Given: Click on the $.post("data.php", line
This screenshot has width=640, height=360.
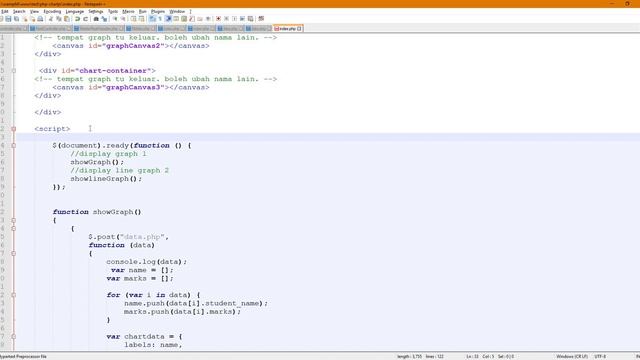Looking at the screenshot, I should 129,237.
